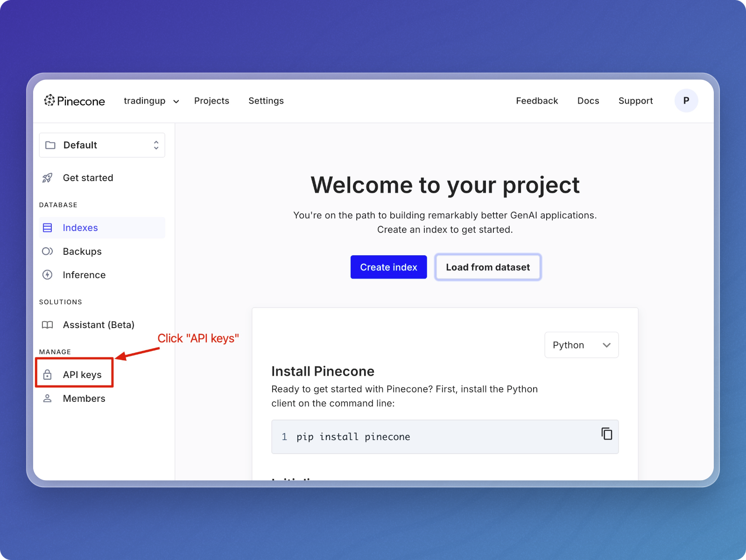Open Settings in top navigation

tap(266, 101)
